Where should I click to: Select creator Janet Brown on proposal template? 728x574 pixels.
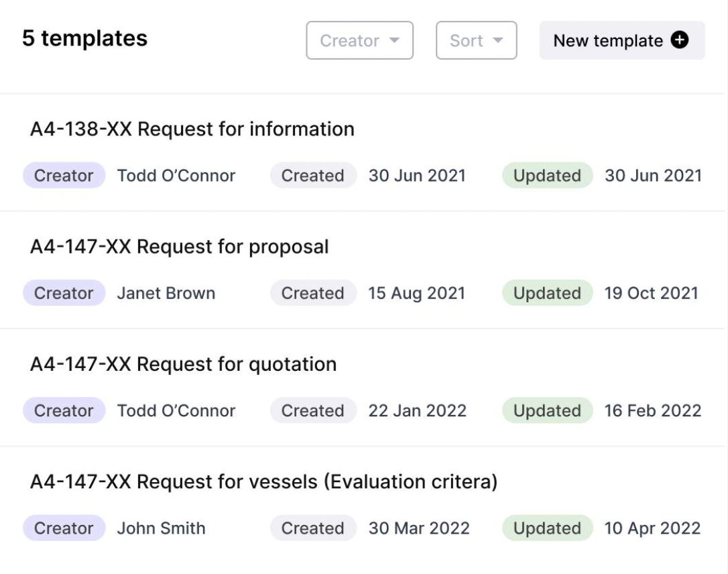[165, 293]
